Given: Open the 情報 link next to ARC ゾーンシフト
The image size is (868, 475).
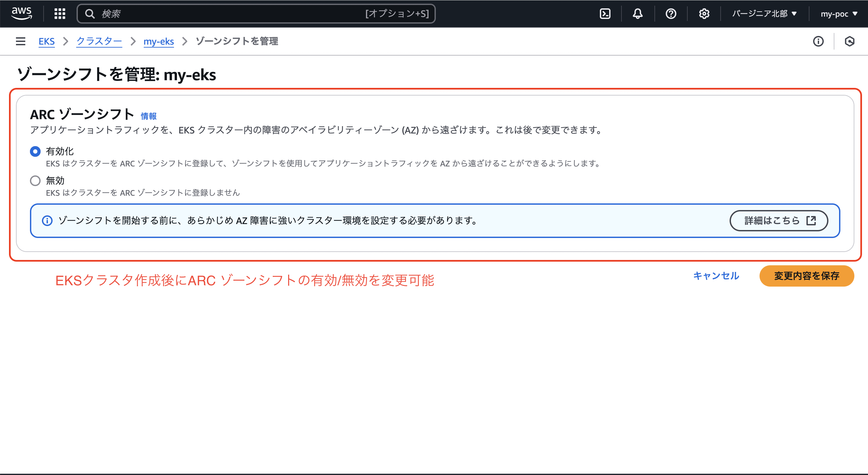Looking at the screenshot, I should click(149, 116).
